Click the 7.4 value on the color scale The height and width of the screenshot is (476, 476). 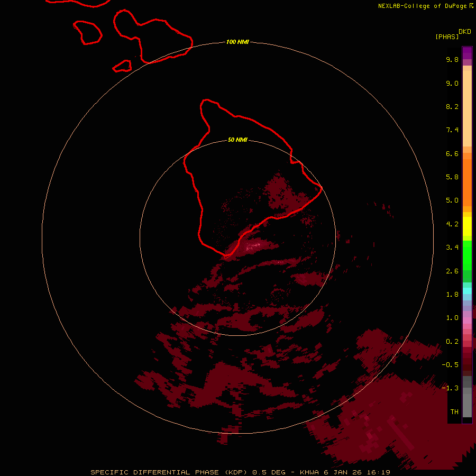pos(452,130)
